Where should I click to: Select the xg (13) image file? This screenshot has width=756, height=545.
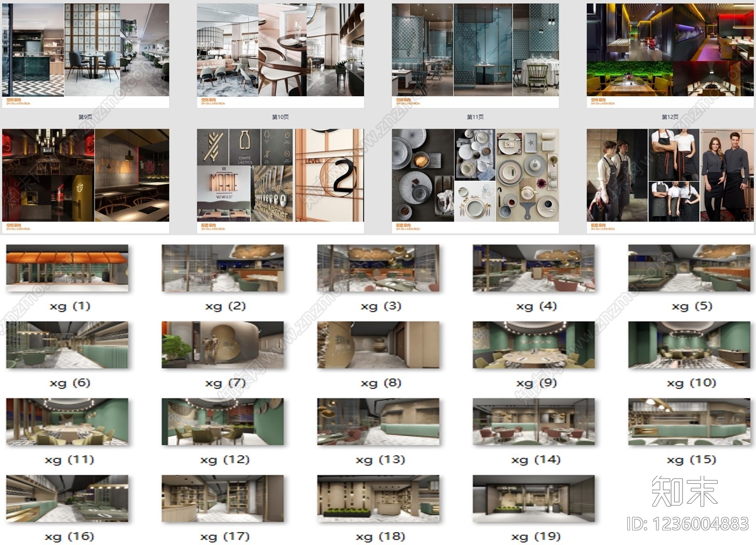[x=379, y=422]
